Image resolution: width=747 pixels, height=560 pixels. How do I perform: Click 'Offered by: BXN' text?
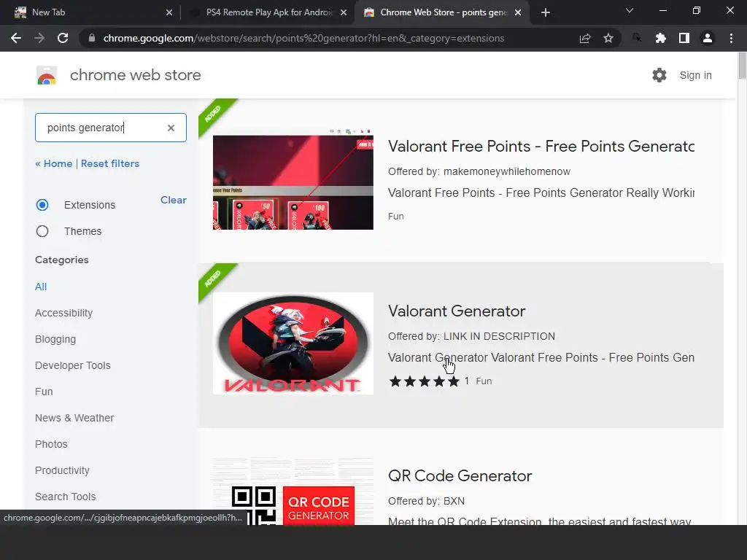tap(426, 501)
